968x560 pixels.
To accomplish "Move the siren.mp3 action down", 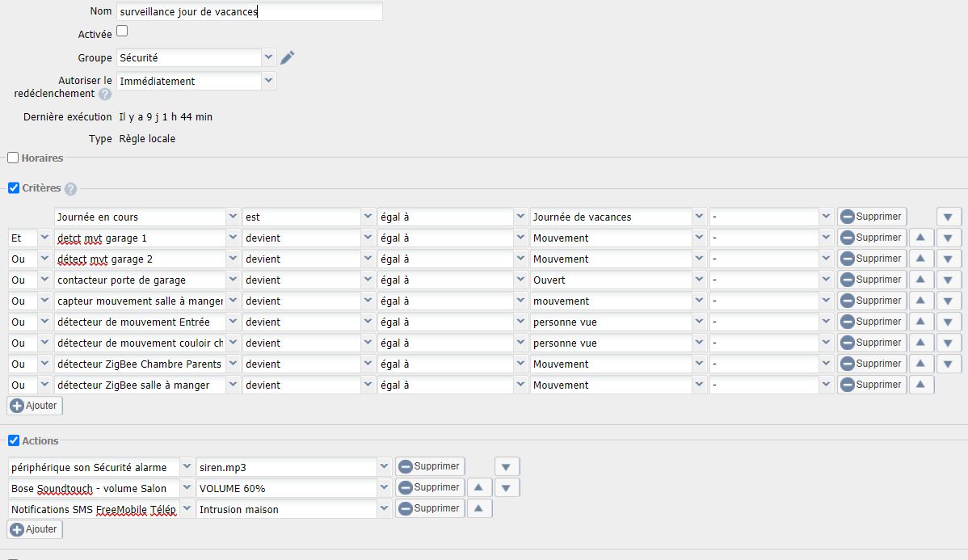I will pos(507,466).
